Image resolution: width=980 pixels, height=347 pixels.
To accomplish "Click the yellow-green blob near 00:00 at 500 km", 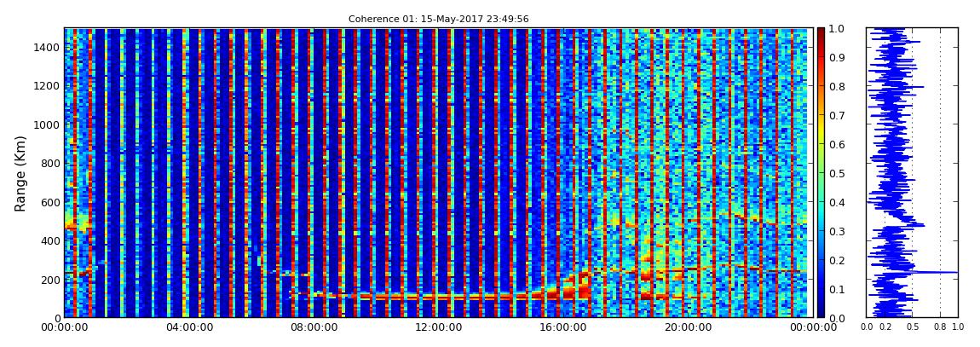I will (x=78, y=223).
